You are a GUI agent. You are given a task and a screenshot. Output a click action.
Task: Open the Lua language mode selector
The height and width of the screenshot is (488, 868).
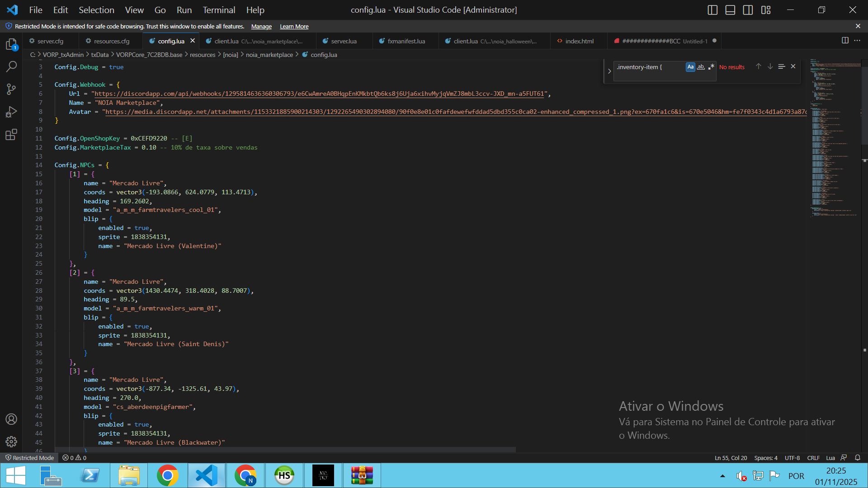[x=830, y=458]
